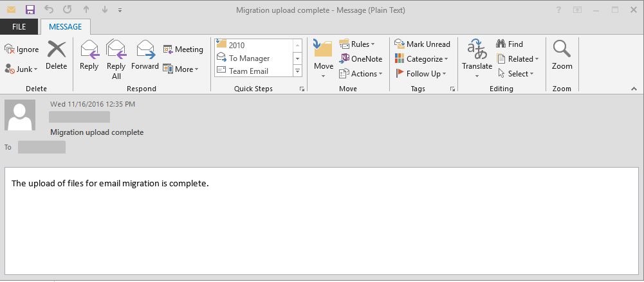Go to previous item with up arrow
Image resolution: width=644 pixels, height=282 pixels.
pyautogui.click(x=86, y=10)
